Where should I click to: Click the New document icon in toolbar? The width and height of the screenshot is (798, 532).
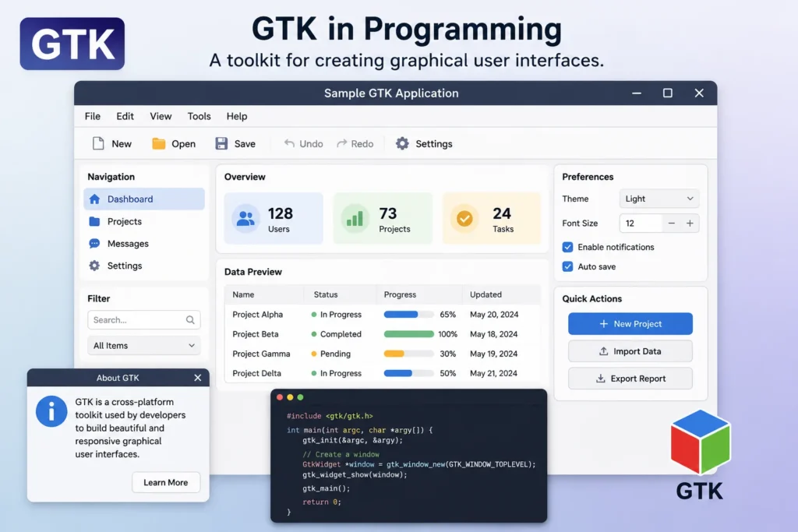98,144
